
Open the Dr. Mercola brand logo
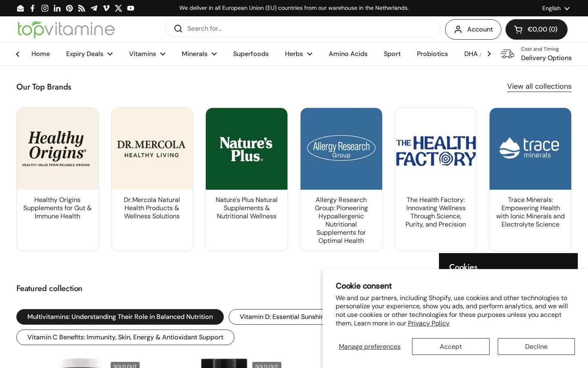click(152, 149)
